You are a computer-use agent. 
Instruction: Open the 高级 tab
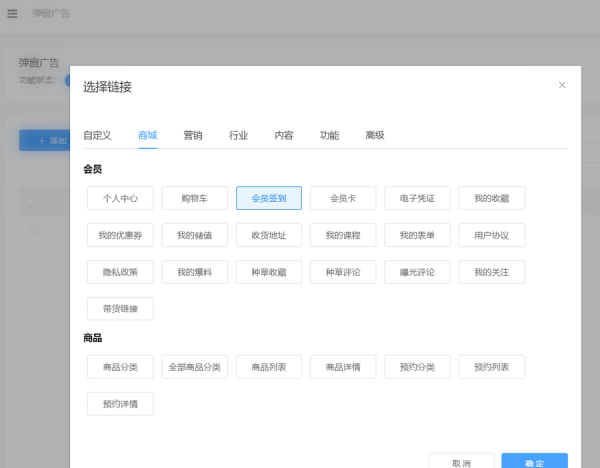[375, 135]
